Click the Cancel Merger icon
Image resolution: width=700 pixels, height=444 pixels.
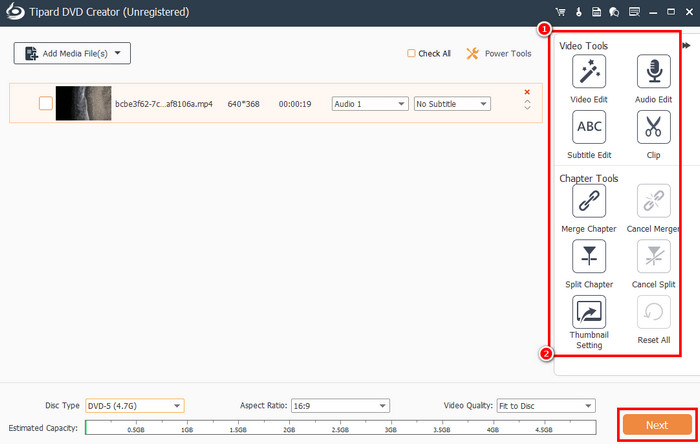point(654,201)
